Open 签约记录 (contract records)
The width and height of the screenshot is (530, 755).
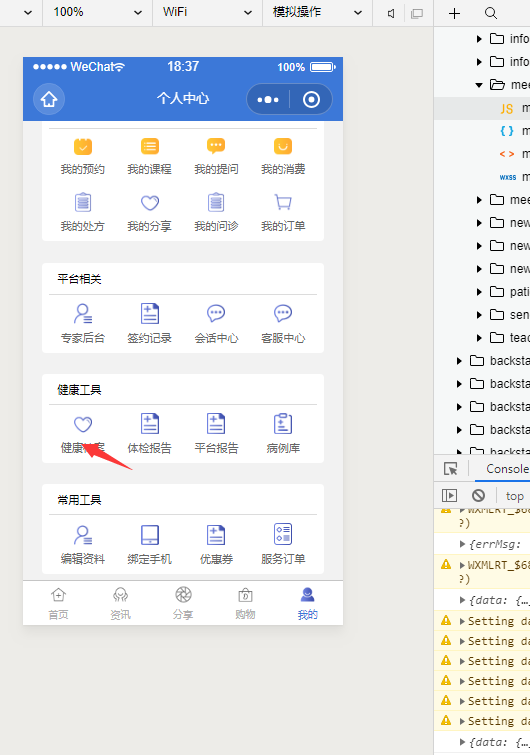click(150, 324)
